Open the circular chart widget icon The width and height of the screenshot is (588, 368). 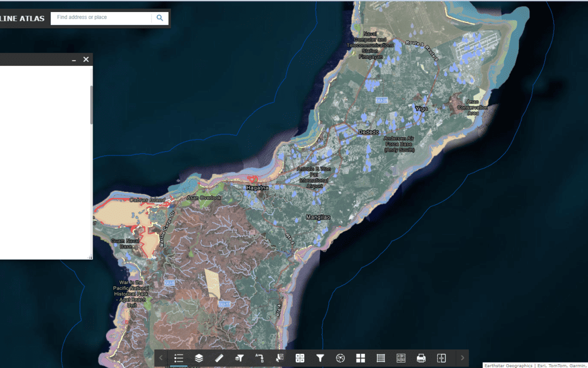click(x=340, y=358)
